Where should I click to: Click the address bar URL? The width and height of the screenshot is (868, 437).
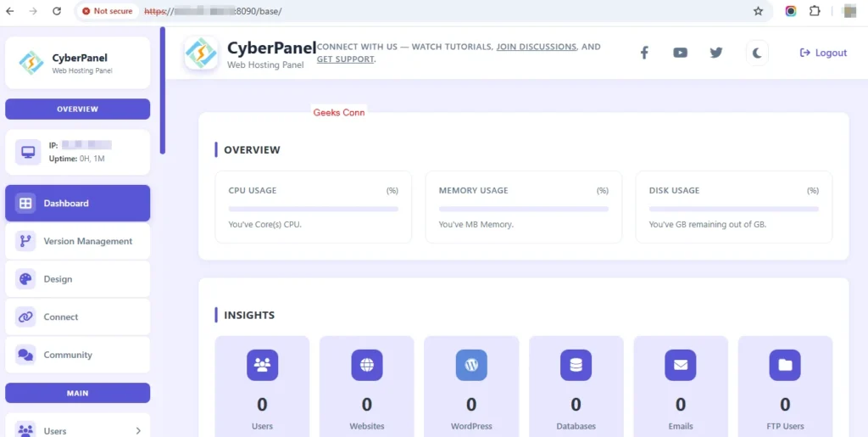[213, 11]
